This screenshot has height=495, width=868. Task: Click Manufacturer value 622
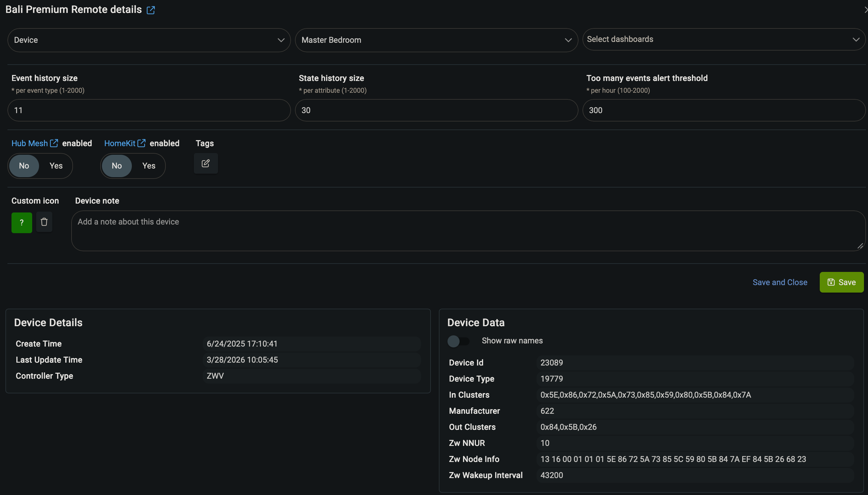(547, 411)
